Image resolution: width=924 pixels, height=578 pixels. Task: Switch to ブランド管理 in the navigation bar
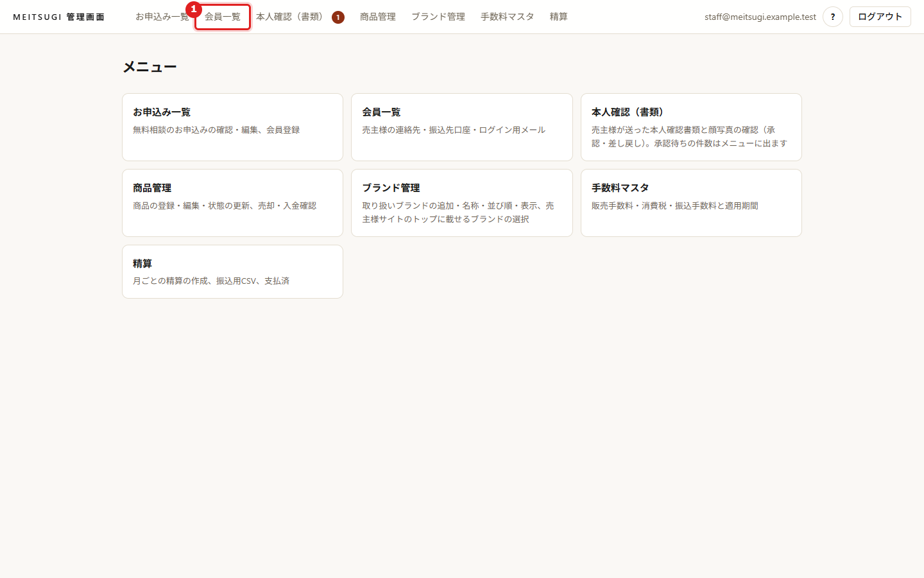[438, 17]
